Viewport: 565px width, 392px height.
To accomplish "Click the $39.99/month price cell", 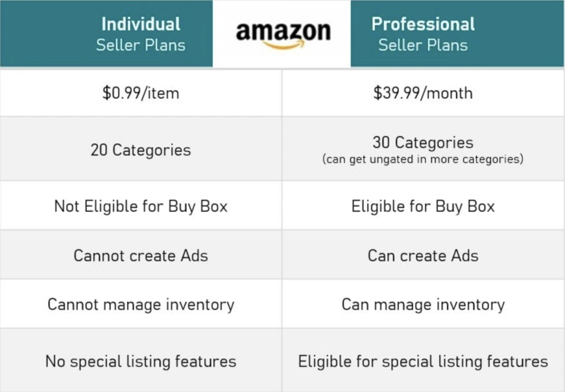I will point(423,93).
